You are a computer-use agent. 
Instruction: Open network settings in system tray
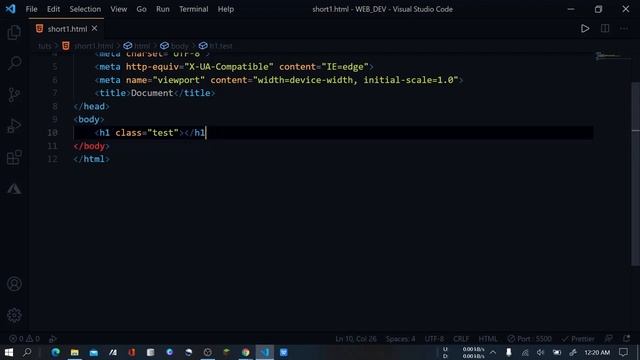(525, 352)
